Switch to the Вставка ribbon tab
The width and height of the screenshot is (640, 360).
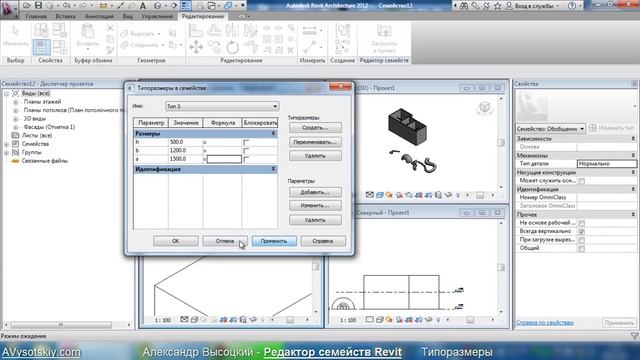[65, 16]
